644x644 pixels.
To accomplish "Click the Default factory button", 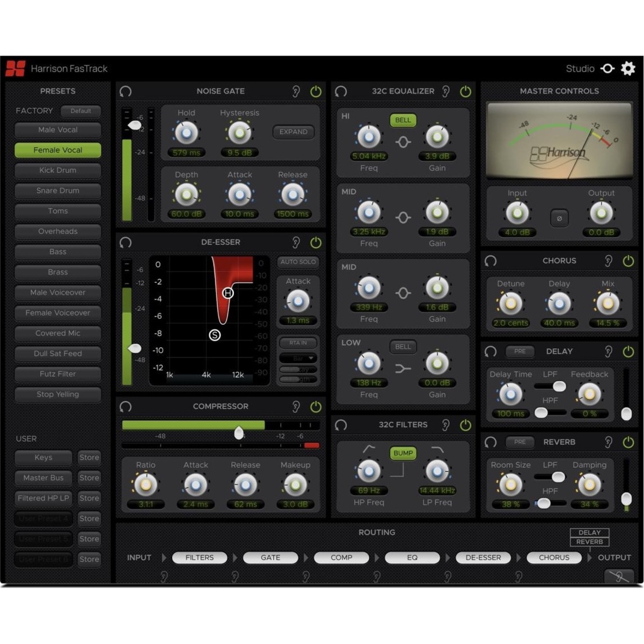I will (80, 111).
